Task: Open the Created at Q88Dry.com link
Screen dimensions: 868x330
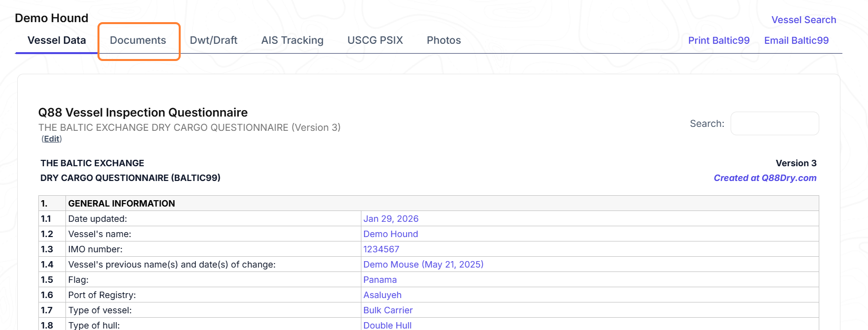Action: 765,178
